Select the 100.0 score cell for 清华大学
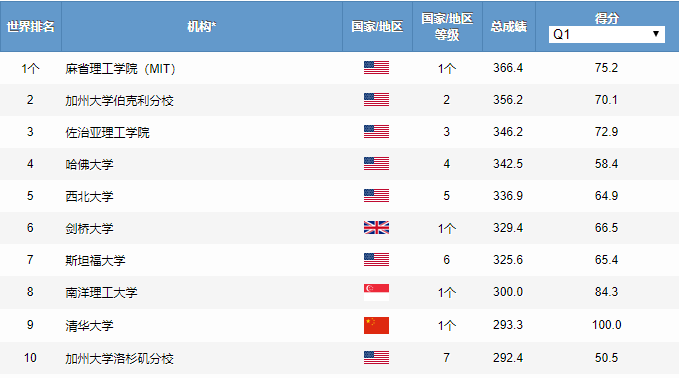679x378 pixels. point(607,325)
